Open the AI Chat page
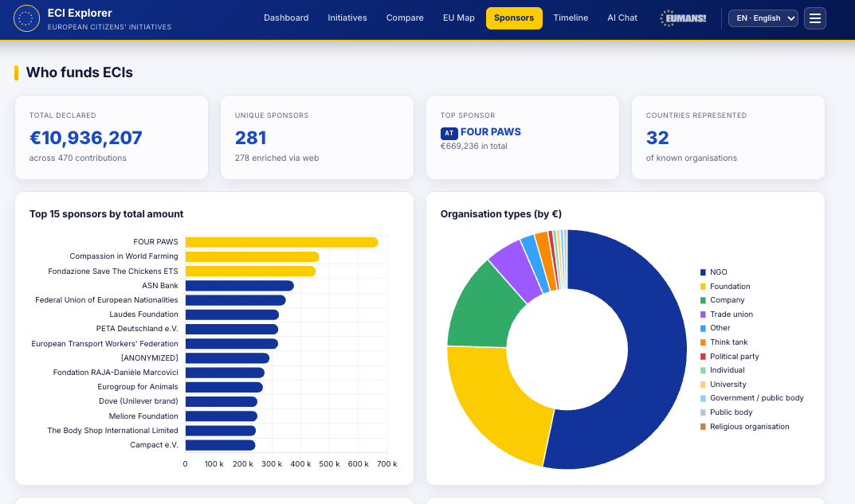Image resolution: width=855 pixels, height=504 pixels. point(622,18)
